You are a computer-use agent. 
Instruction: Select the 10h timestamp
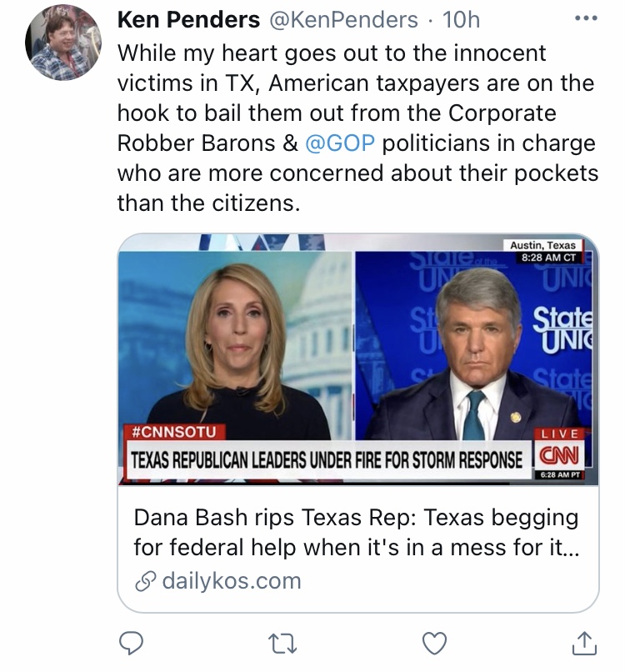pos(461,20)
